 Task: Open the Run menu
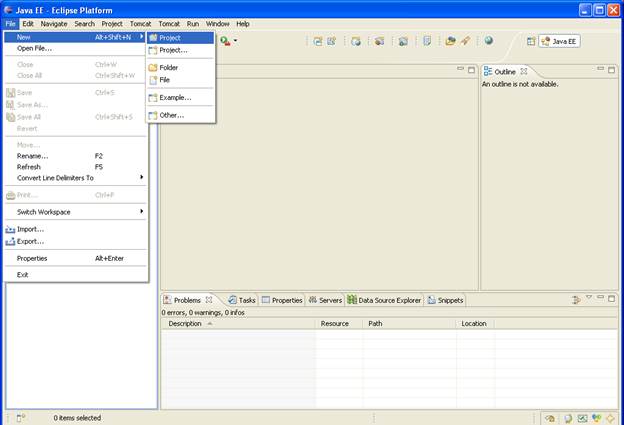tap(193, 24)
